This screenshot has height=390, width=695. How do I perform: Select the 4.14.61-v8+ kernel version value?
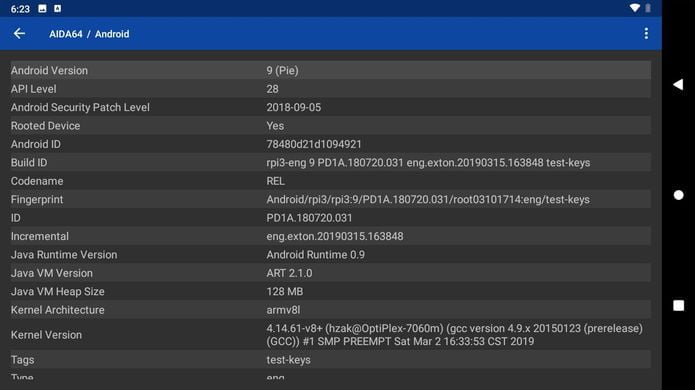454,335
